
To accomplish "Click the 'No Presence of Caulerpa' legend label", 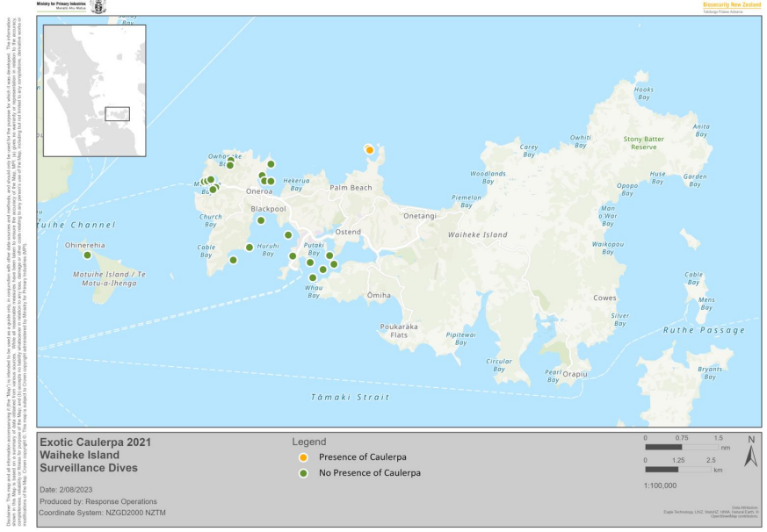I will (370, 473).
